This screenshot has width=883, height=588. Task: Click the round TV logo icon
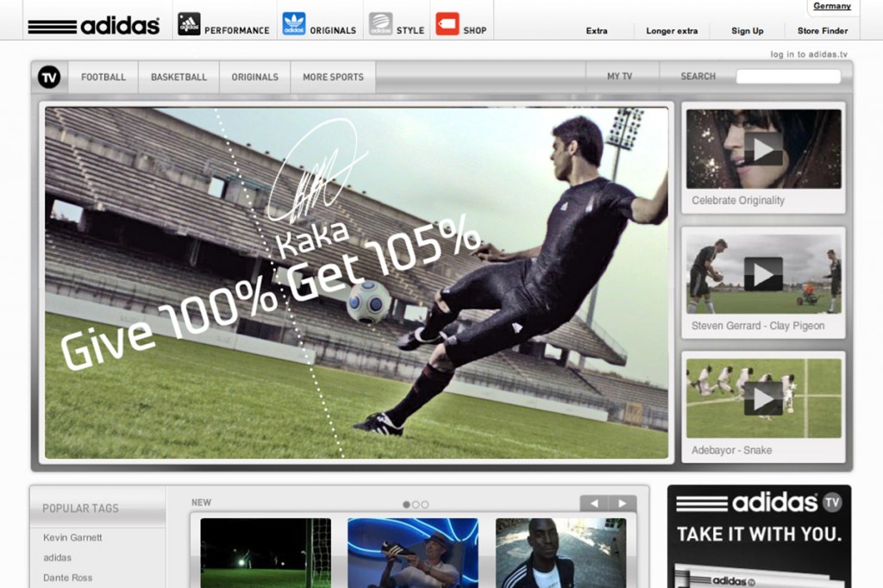click(49, 77)
